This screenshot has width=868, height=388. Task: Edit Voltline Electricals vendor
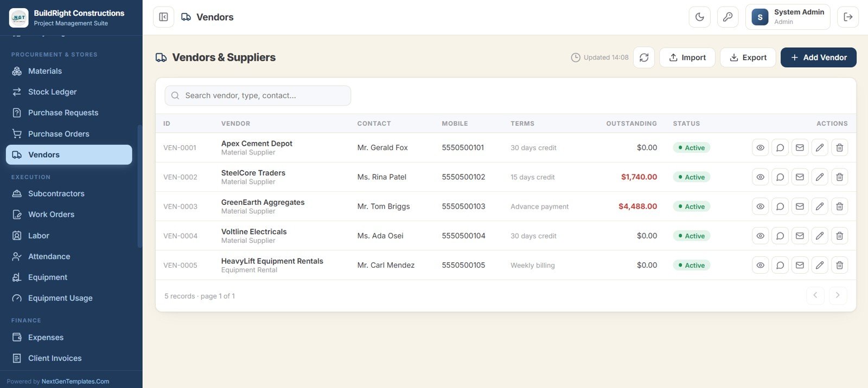820,236
